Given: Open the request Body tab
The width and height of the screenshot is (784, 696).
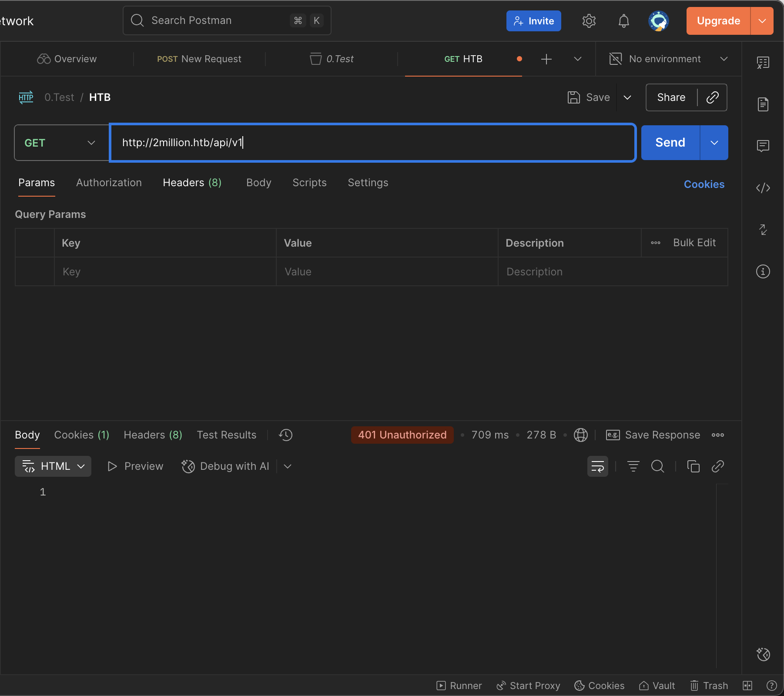Looking at the screenshot, I should (x=259, y=183).
